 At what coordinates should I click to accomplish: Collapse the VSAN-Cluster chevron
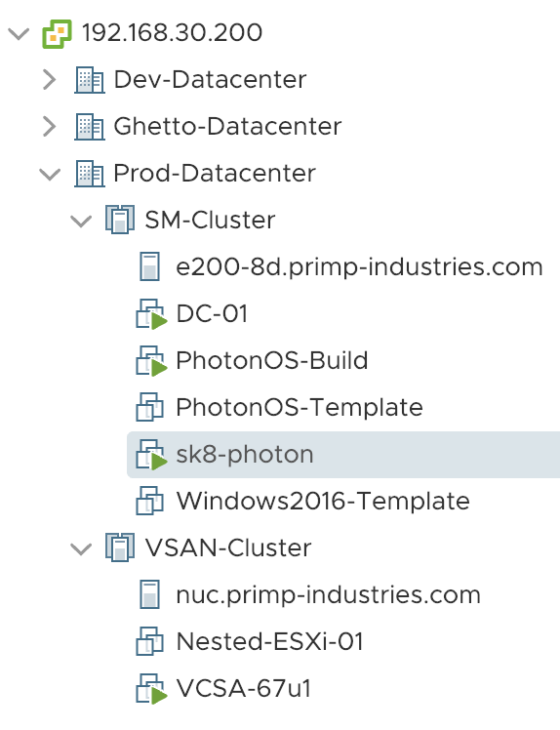[x=81, y=548]
